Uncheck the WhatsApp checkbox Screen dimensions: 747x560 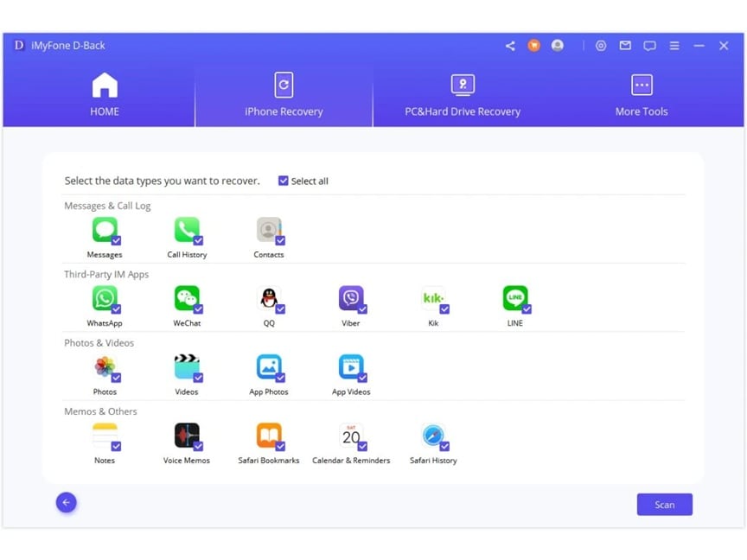tap(116, 309)
